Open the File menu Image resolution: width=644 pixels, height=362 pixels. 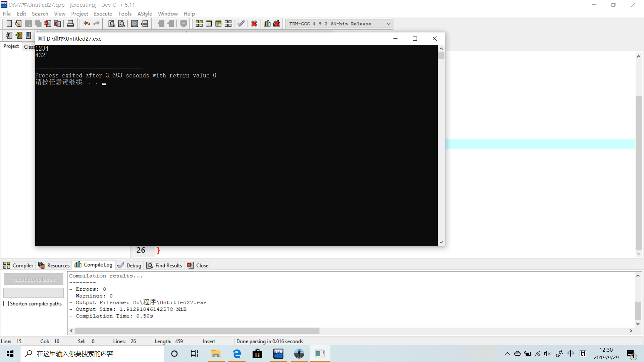[7, 14]
